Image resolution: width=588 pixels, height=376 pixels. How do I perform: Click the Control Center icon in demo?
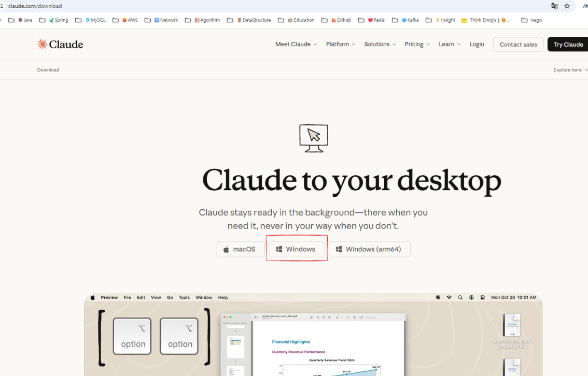pos(483,297)
